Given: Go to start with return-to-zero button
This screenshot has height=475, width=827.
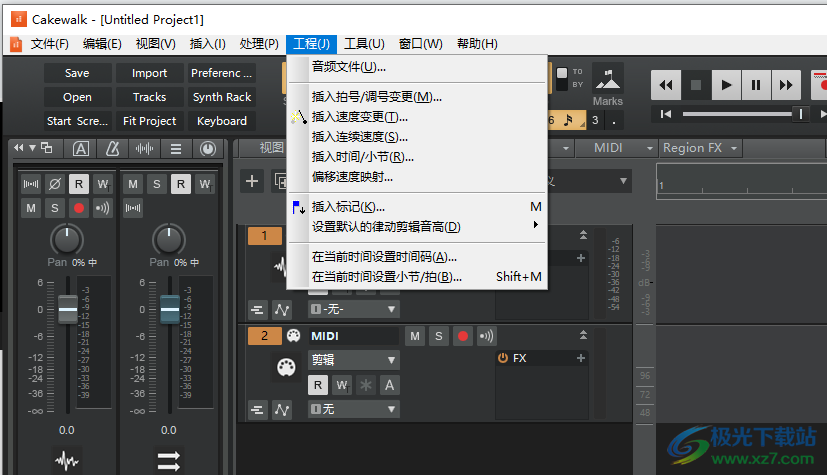Looking at the screenshot, I should pyautogui.click(x=666, y=114).
